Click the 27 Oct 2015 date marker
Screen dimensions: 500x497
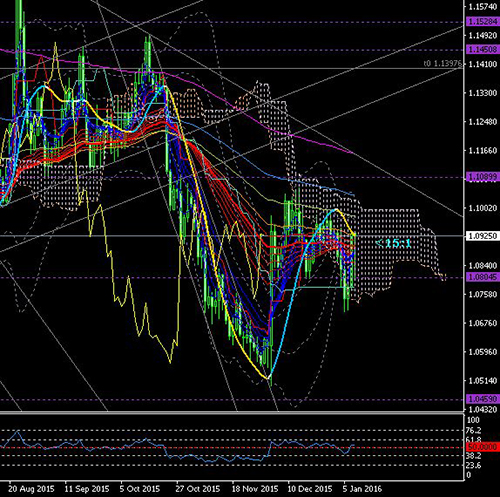198,489
